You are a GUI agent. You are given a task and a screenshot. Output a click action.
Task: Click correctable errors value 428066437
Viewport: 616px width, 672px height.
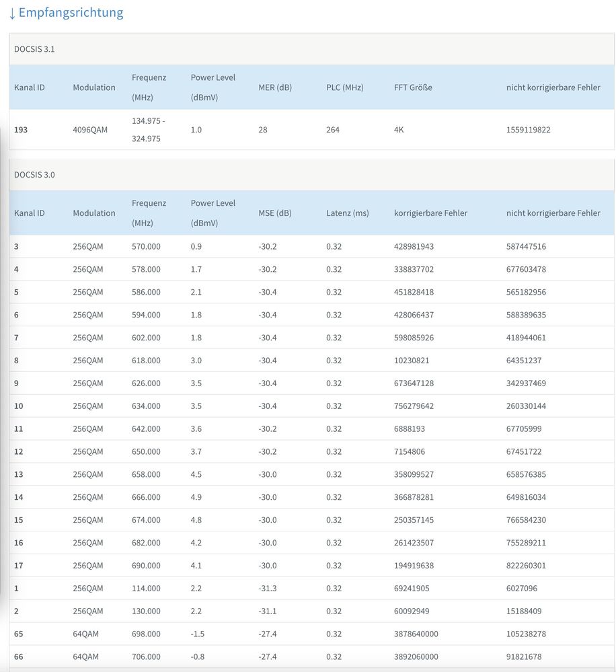point(414,315)
